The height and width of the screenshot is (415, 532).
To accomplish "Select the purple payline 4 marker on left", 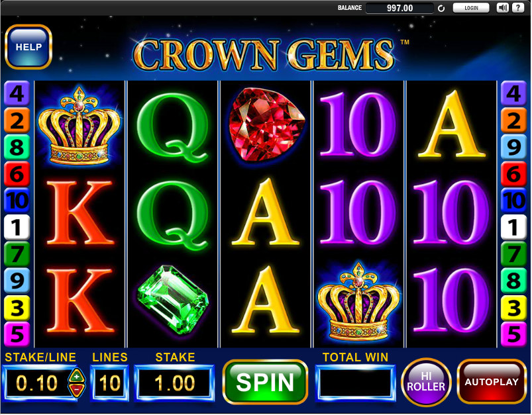I will [x=17, y=93].
